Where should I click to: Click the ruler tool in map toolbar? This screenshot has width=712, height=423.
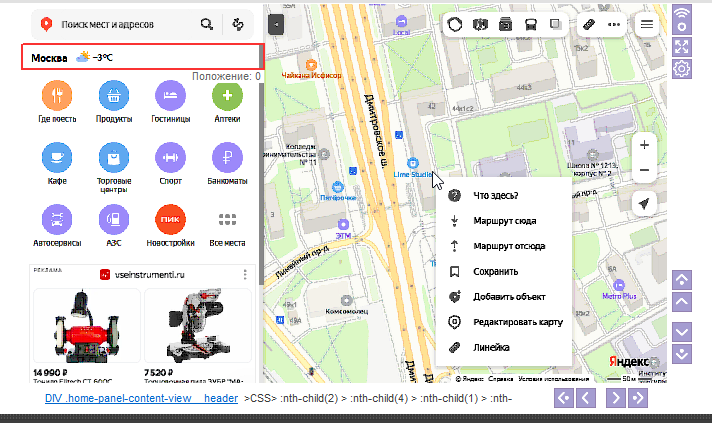click(x=588, y=24)
